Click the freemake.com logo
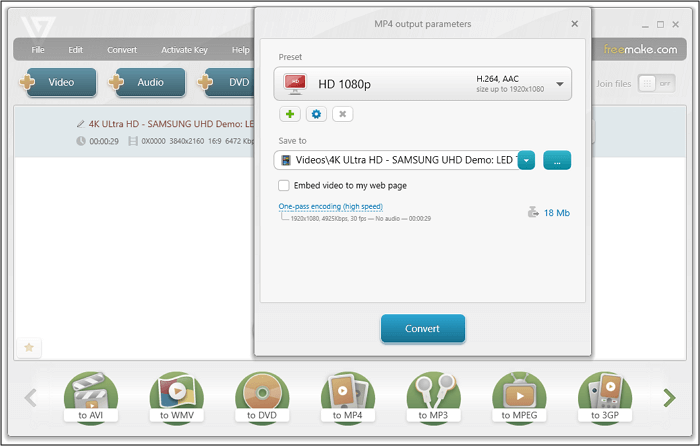The image size is (700, 446). point(640,49)
